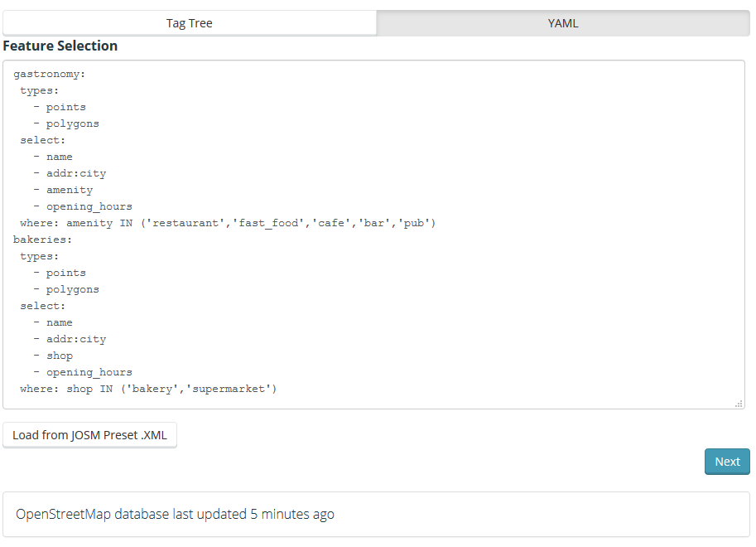Click '- addr:city' in the bakeries block

(x=70, y=339)
